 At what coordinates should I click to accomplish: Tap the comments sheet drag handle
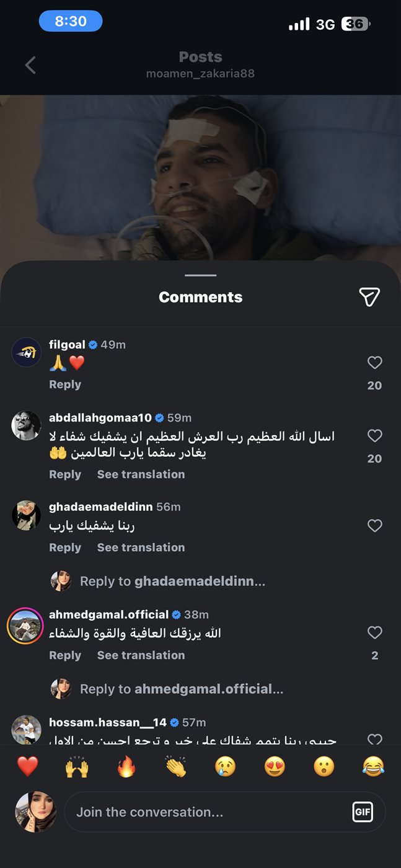pos(200,275)
